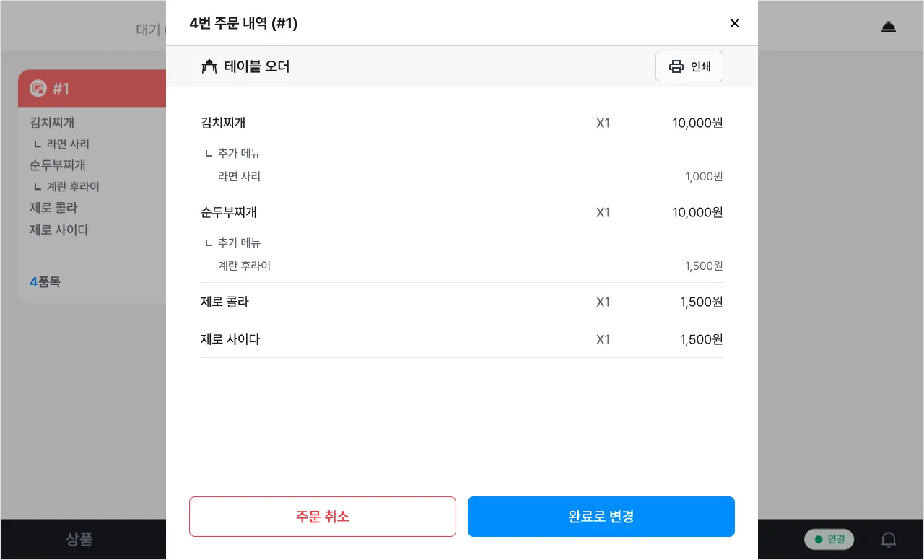The image size is (924, 560).
Task: Click the 제로 사이다 X1 row in dialog
Action: pyautogui.click(x=462, y=339)
